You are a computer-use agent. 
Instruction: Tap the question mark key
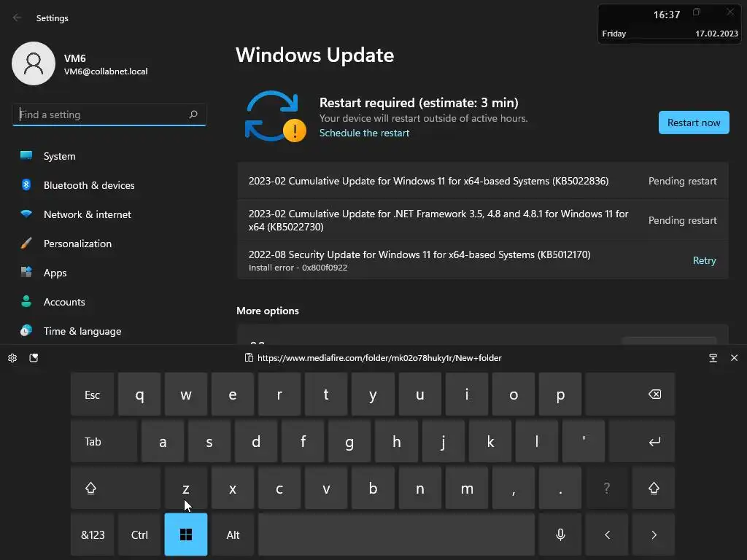[x=607, y=488]
